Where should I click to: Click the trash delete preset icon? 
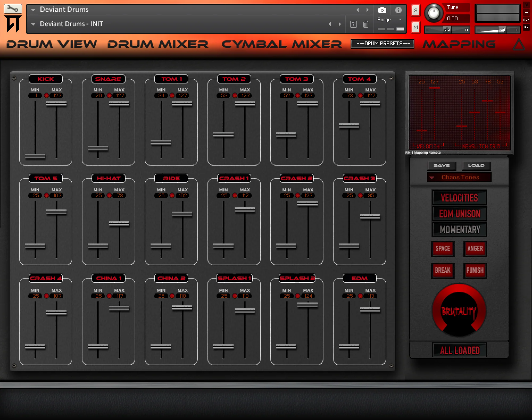click(366, 24)
